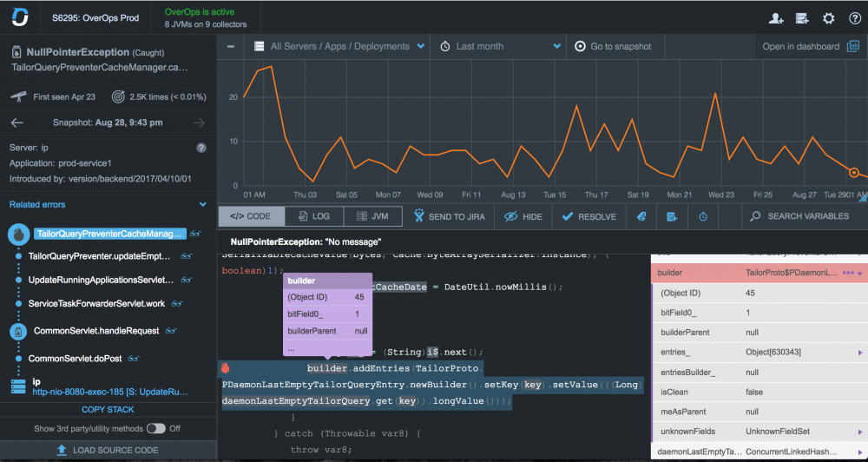The height and width of the screenshot is (462, 868).
Task: Open the add user icon
Action: (x=776, y=18)
